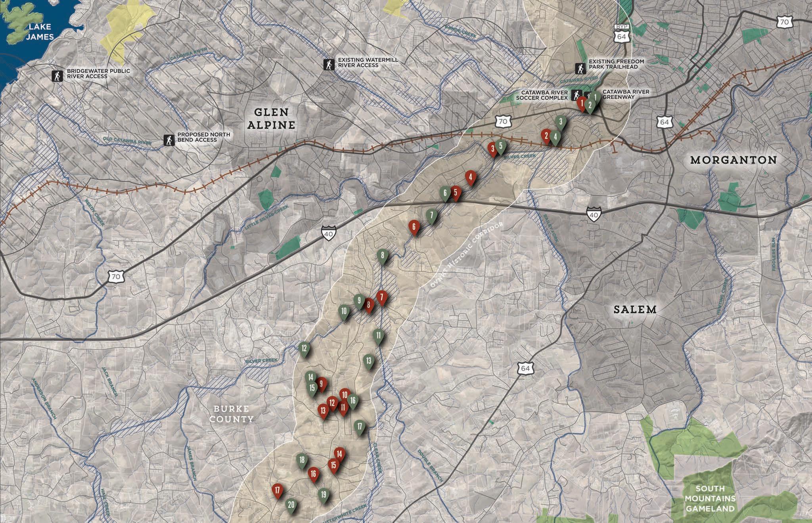Click red marker number 6
Viewport: 812px width, 523px height.
[x=414, y=227]
